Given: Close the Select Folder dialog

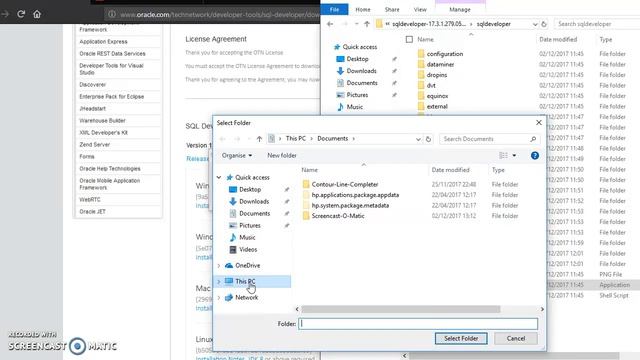Looking at the screenshot, I should 539,122.
